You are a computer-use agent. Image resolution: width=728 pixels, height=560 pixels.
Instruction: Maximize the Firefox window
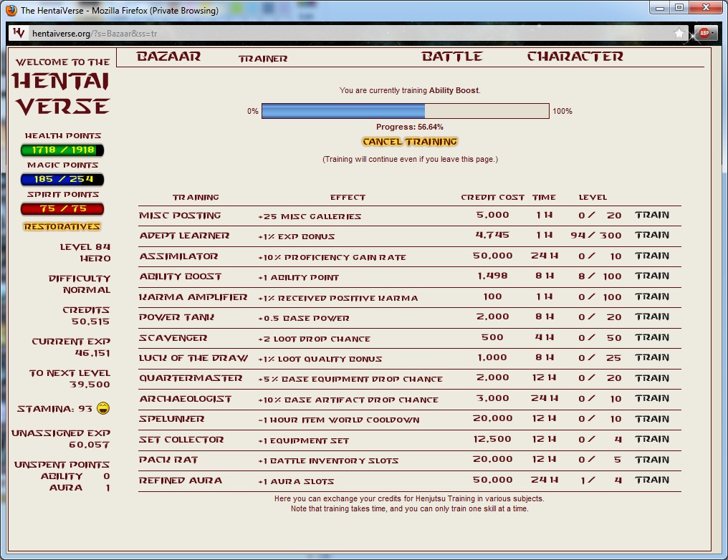tap(679, 8)
